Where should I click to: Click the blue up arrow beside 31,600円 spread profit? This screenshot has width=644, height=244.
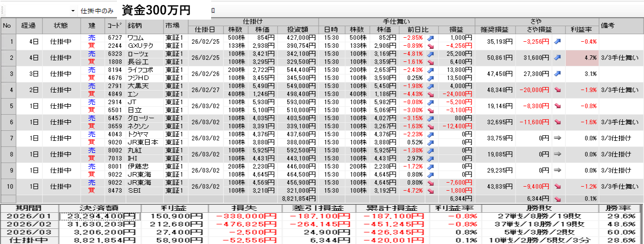point(557,57)
